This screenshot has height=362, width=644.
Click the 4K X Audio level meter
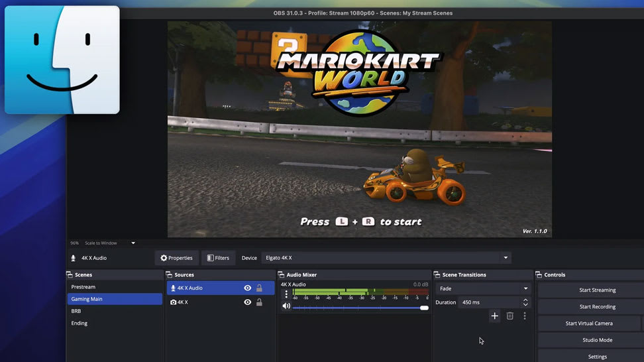(360, 292)
